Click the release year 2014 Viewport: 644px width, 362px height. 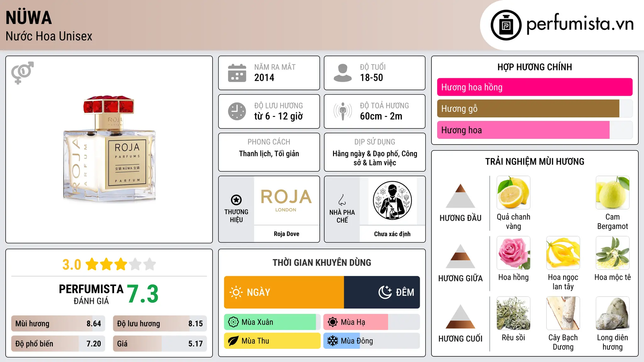(264, 78)
